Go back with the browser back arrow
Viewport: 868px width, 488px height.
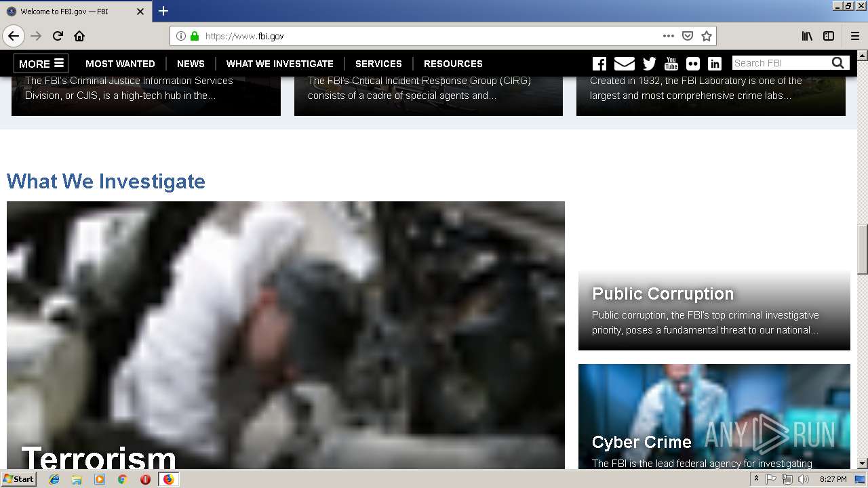(x=13, y=36)
